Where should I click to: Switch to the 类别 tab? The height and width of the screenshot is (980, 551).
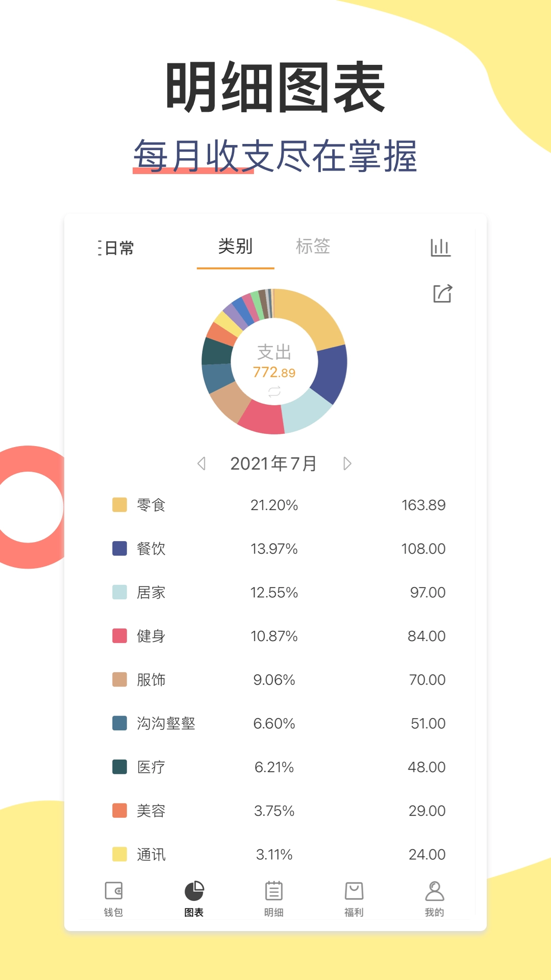coord(235,247)
